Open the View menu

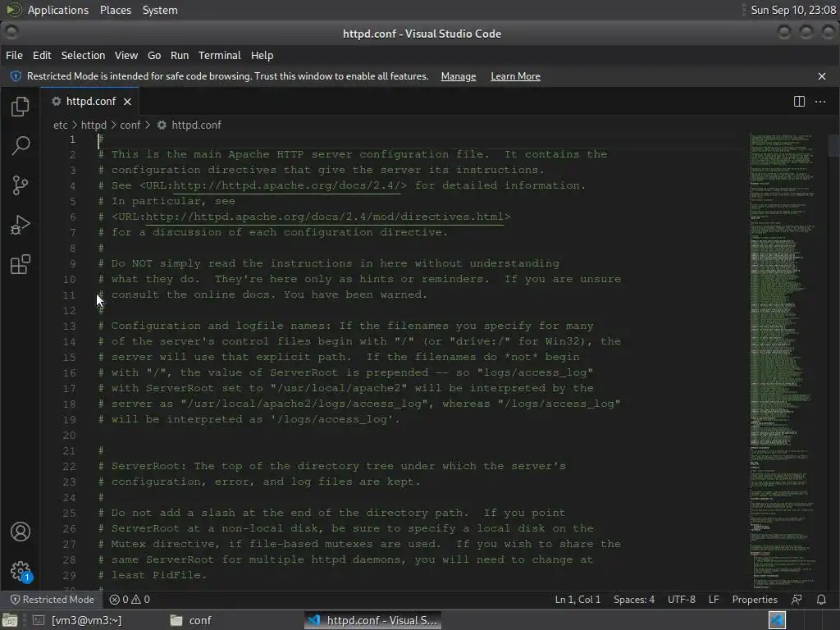[126, 55]
